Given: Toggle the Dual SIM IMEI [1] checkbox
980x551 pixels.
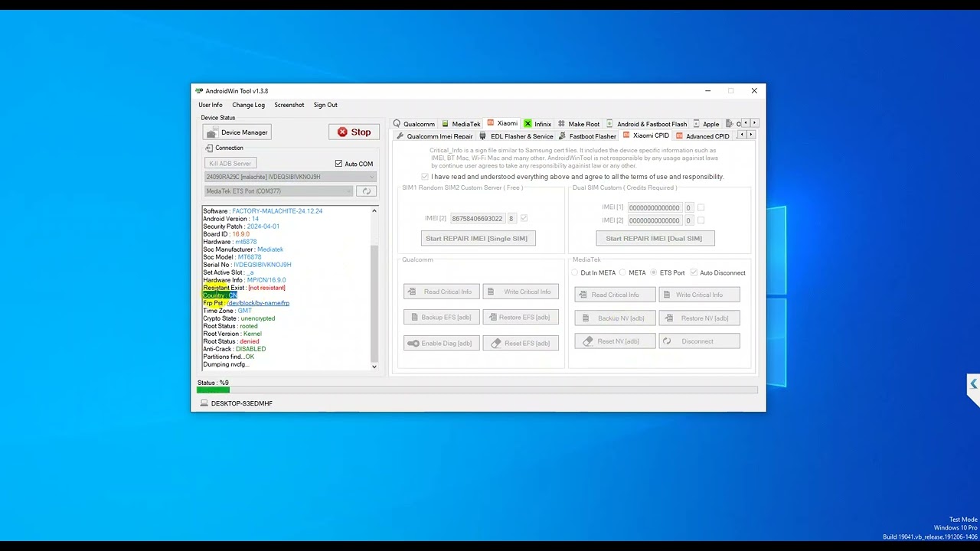Looking at the screenshot, I should [701, 207].
